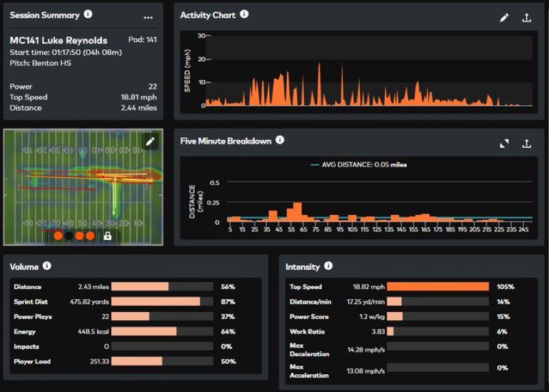Open the Session Summary info icon
Viewport: 549px width, 392px height.
(88, 14)
